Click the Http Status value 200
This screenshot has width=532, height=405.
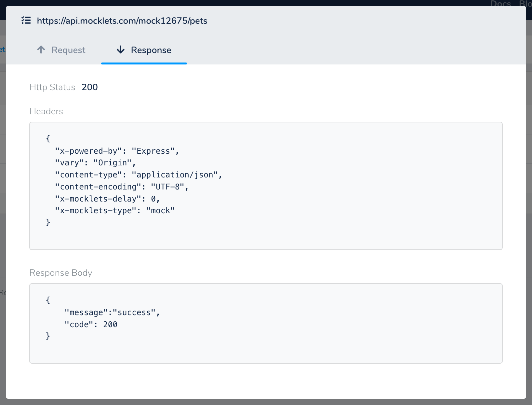(x=90, y=87)
